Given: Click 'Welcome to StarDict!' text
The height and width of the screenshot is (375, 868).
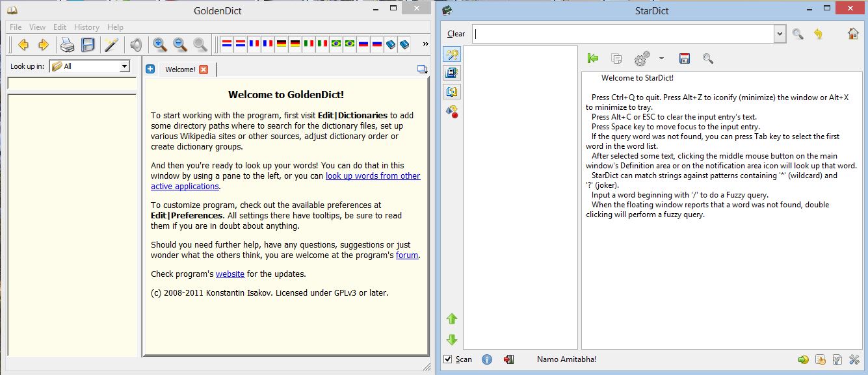Looking at the screenshot, I should (637, 78).
